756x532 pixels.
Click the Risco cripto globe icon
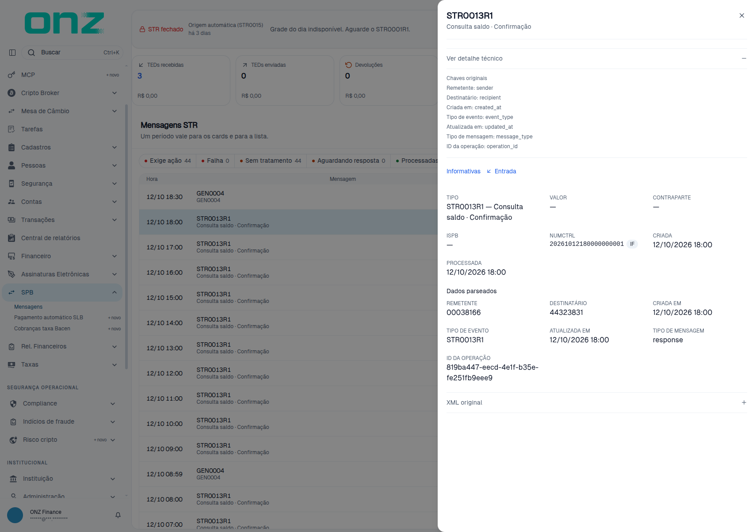point(13,440)
